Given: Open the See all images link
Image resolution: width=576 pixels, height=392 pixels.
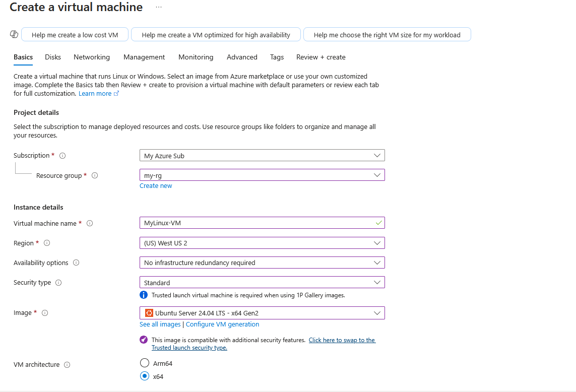Looking at the screenshot, I should [160, 324].
